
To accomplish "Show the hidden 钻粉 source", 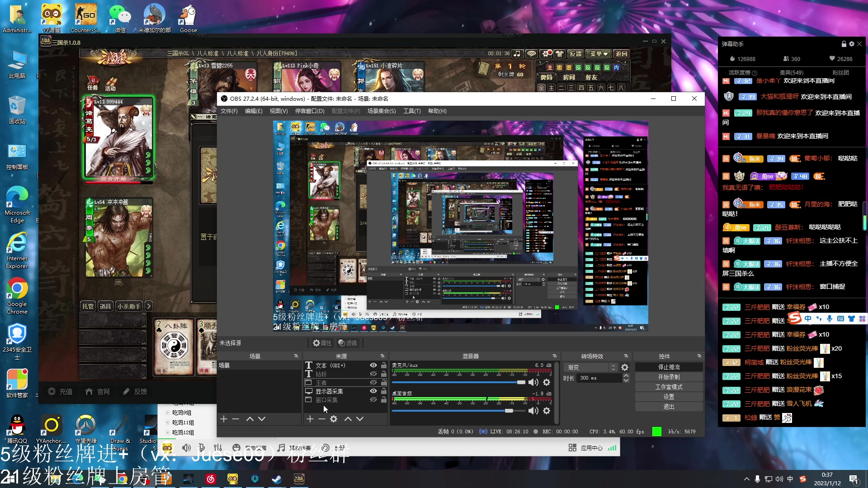I will (373, 374).
